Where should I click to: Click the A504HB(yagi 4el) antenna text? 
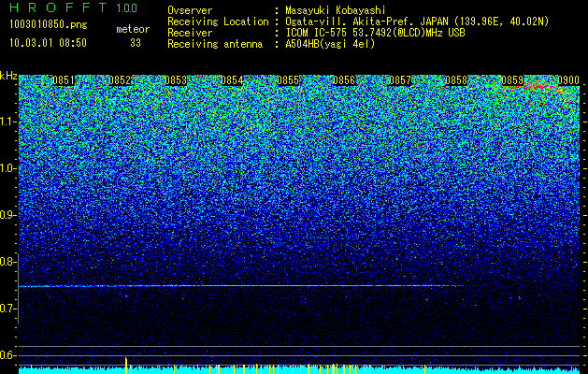[330, 44]
